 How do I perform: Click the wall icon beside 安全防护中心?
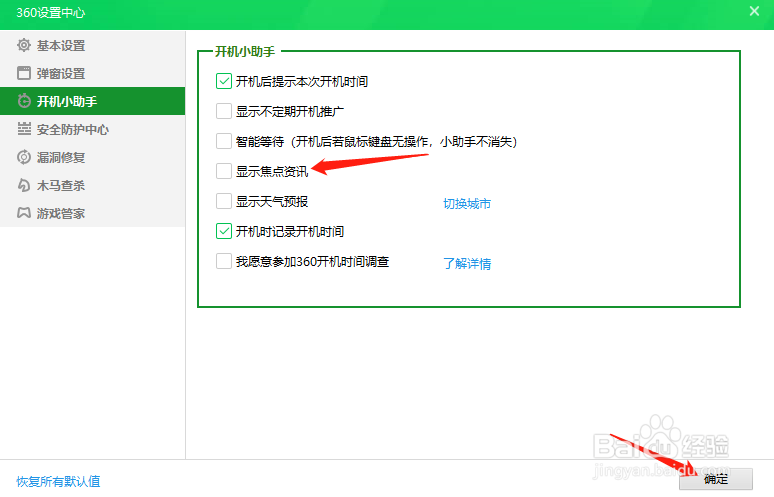pyautogui.click(x=24, y=129)
